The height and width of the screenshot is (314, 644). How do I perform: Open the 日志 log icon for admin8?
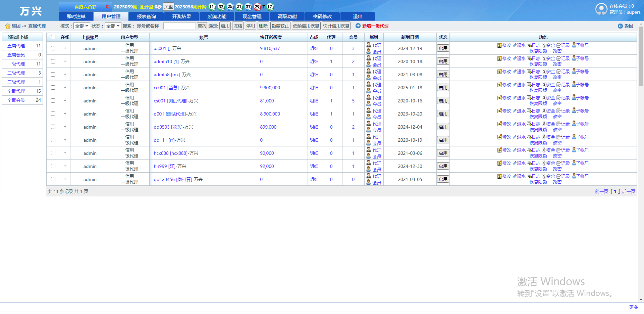(529, 72)
